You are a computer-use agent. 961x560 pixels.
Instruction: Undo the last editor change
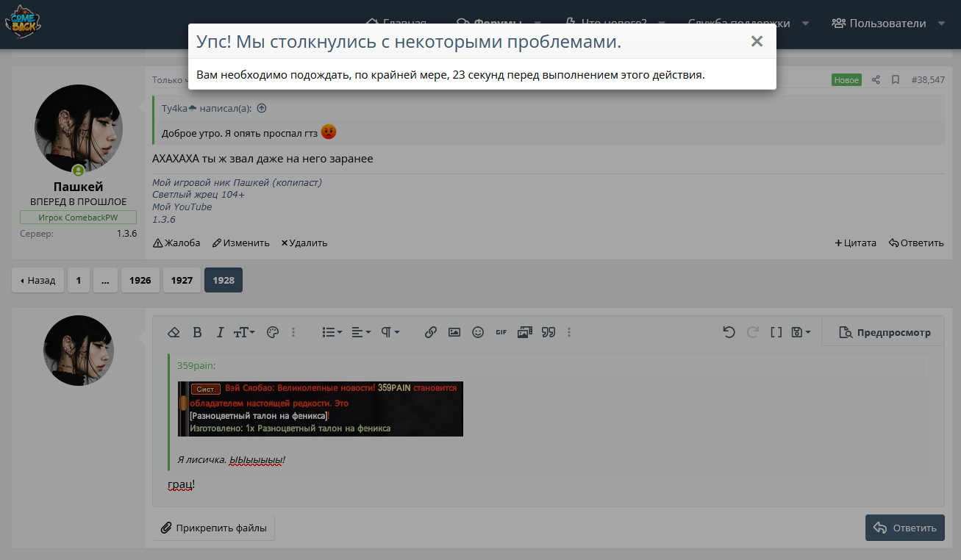[729, 332]
